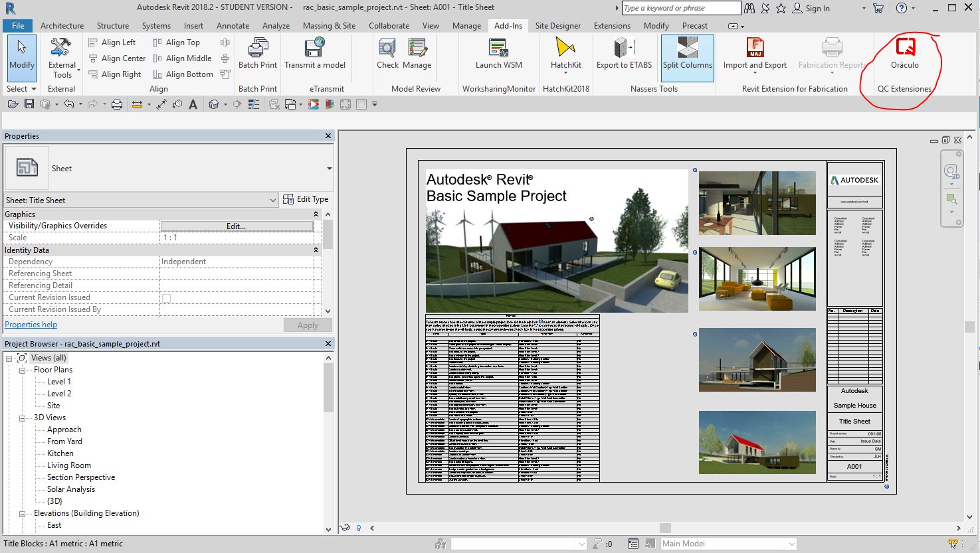
Task: Open the File tab
Action: [18, 26]
